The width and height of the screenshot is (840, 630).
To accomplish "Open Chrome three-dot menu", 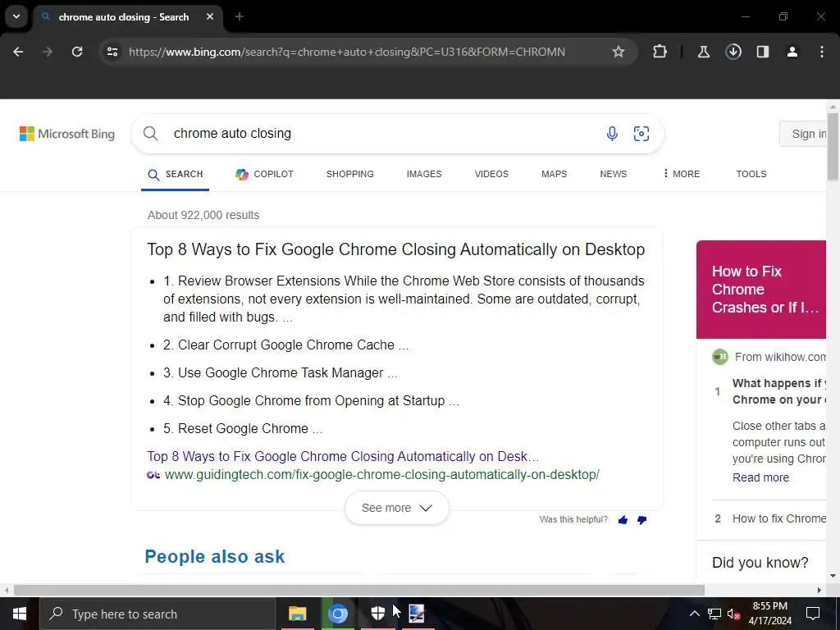I will click(822, 52).
